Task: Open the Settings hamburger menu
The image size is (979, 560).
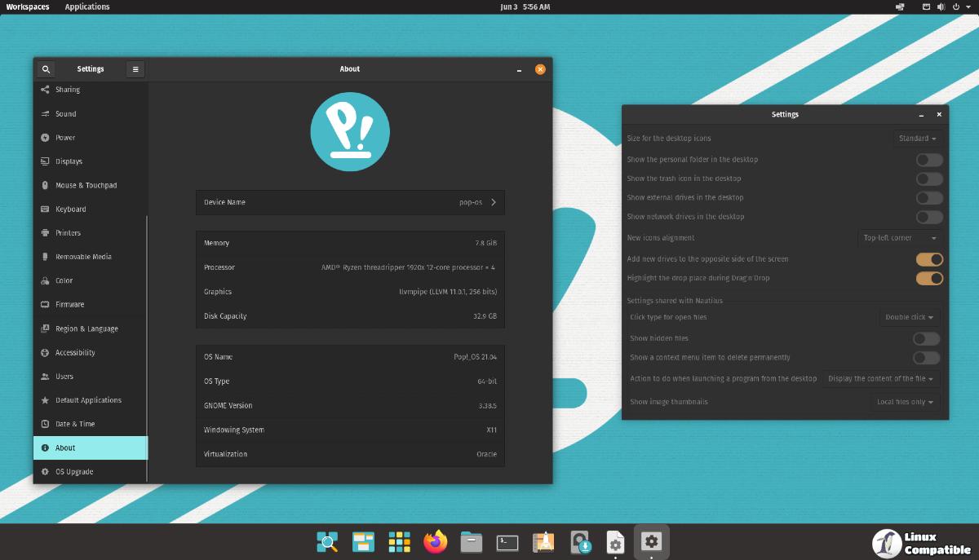Action: point(135,69)
